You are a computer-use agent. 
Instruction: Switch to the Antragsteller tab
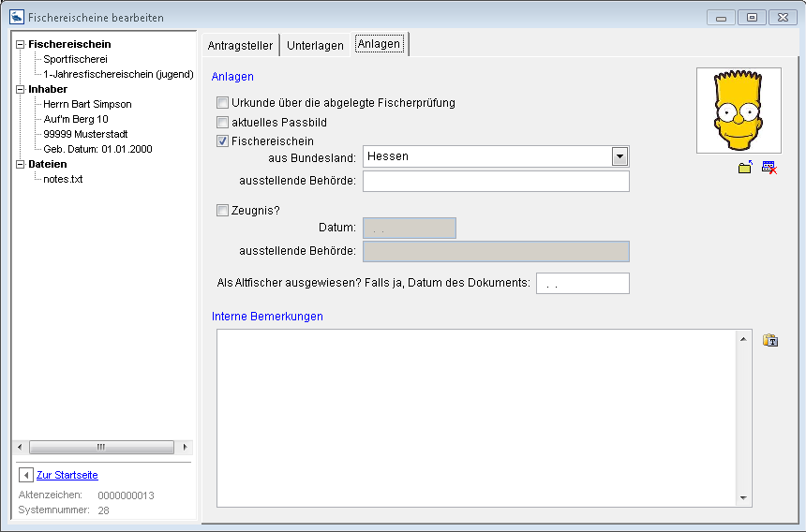click(240, 45)
